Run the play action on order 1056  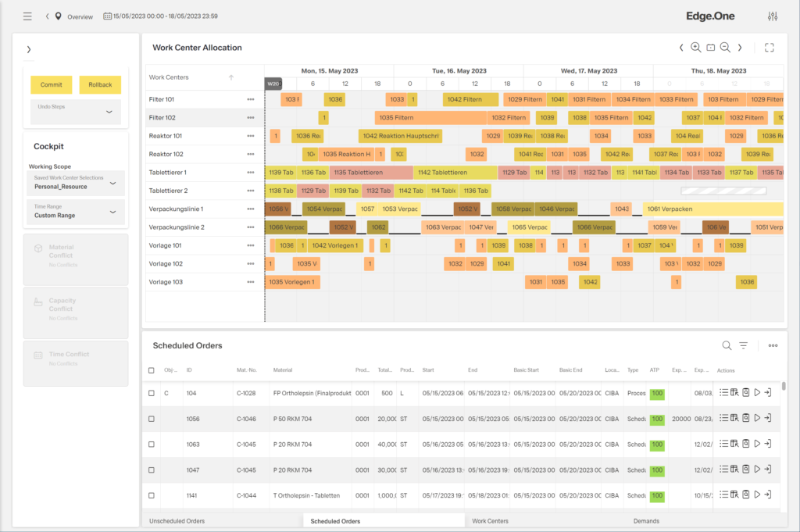[x=757, y=419]
